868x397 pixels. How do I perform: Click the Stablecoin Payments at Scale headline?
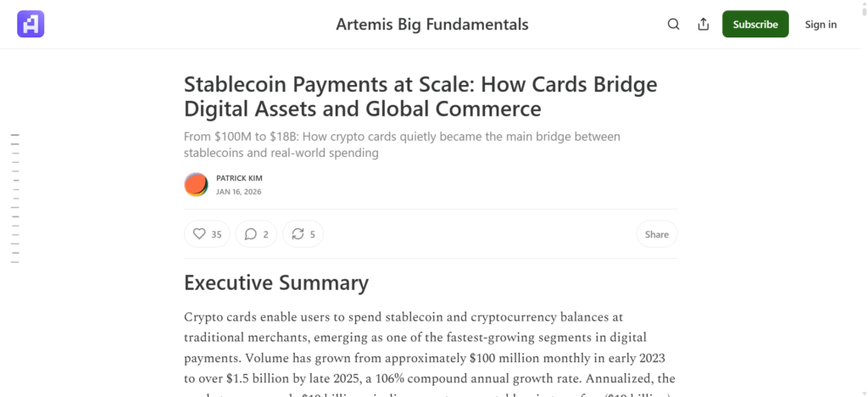click(420, 97)
